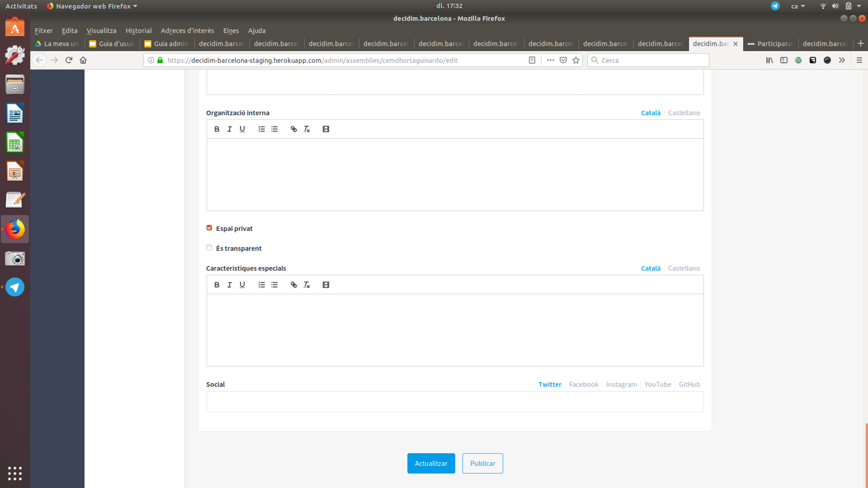Viewport: 868px width, 488px height.
Task: Open the Firefox page actions menu
Action: click(x=550, y=60)
